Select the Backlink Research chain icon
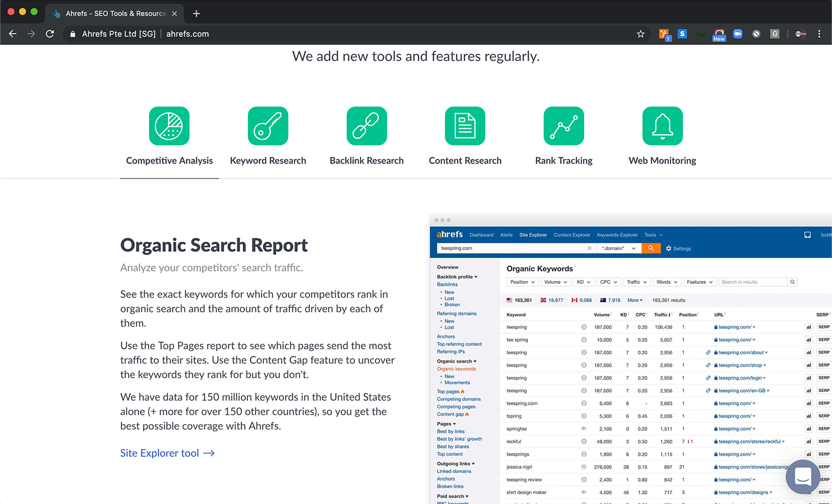The height and width of the screenshot is (504, 832). pyautogui.click(x=367, y=126)
